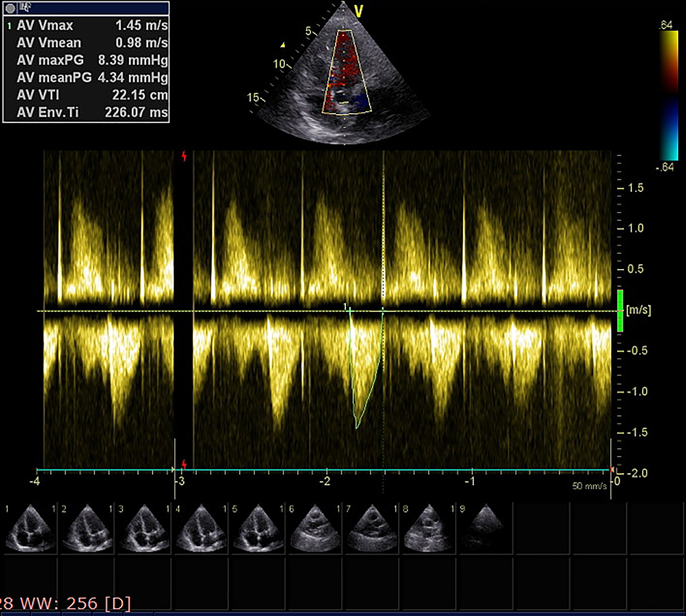This screenshot has height=616, width=686.
Task: Click the gray circle icon in measurement header
Action: pyautogui.click(x=10, y=8)
